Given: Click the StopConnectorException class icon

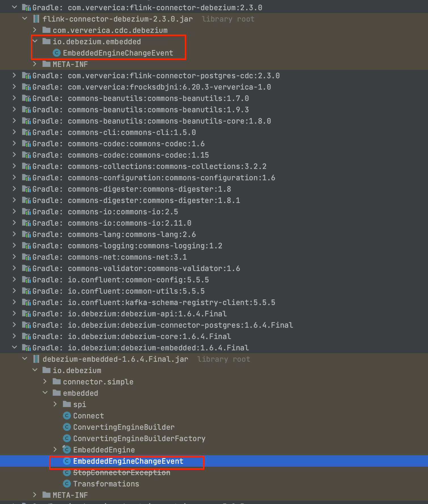Looking at the screenshot, I should click(x=67, y=473).
